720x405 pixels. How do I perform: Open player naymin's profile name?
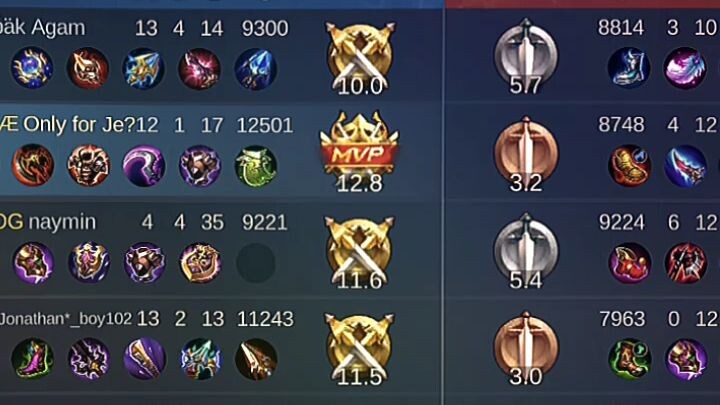62,222
